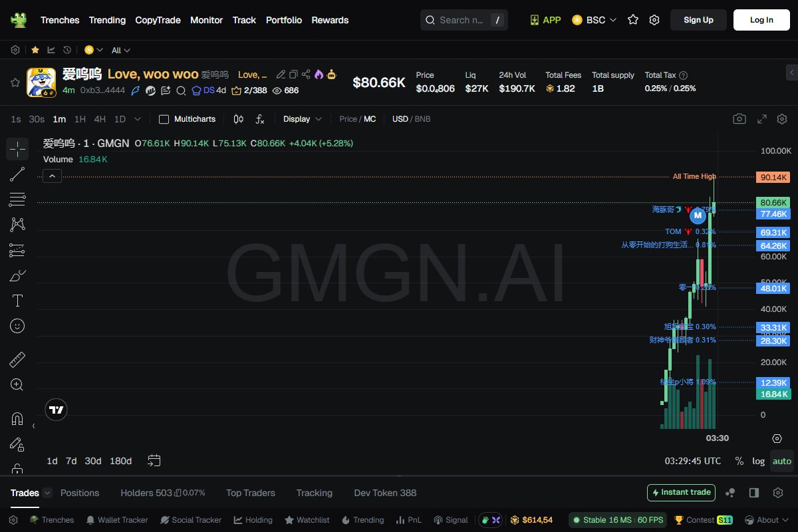Switch to the Top Traders tab
Image resolution: width=798 pixels, height=532 pixels.
pyautogui.click(x=251, y=493)
